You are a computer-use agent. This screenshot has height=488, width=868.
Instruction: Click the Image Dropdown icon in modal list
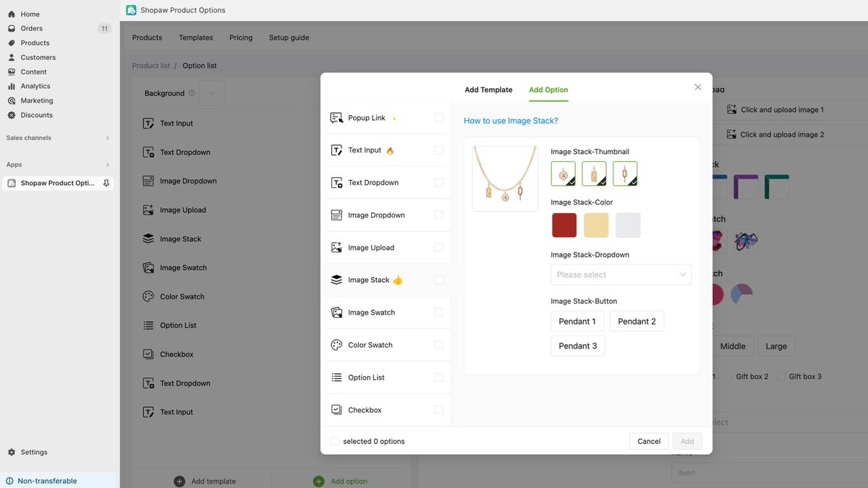pos(336,215)
